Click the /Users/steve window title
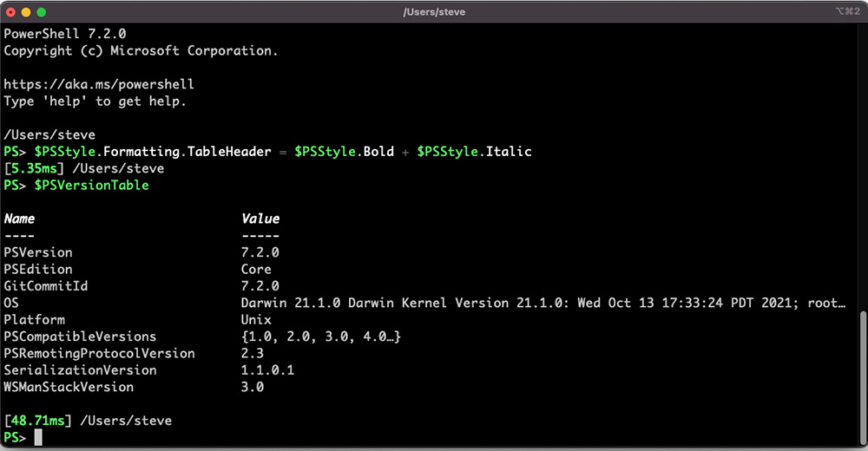 tap(434, 11)
